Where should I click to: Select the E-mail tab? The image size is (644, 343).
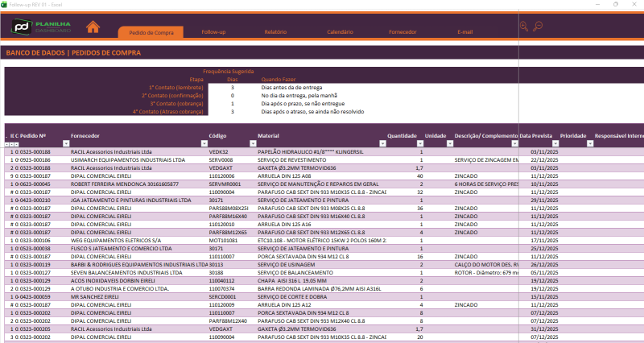(465, 32)
